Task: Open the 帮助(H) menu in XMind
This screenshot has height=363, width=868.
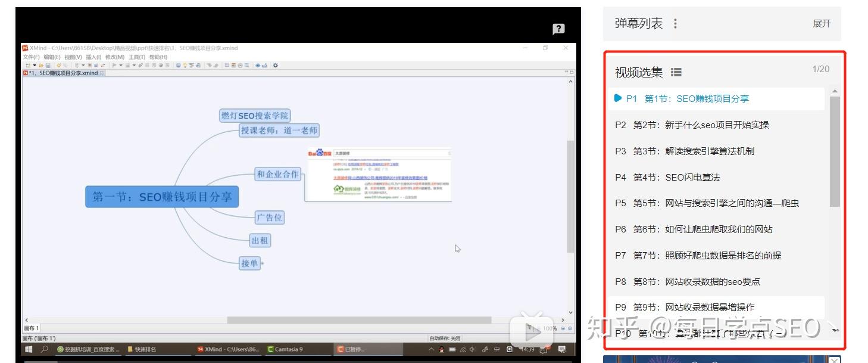Action: [158, 57]
